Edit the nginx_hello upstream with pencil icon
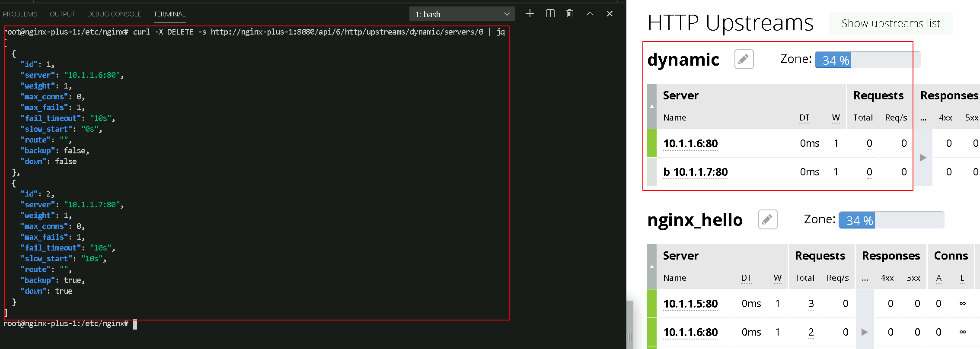This screenshot has height=349, width=980. pos(768,219)
